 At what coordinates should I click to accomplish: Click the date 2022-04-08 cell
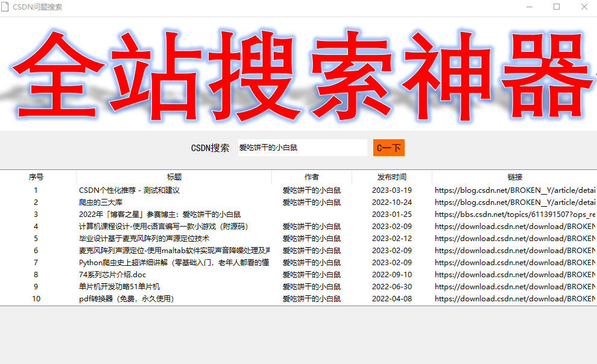click(x=392, y=298)
